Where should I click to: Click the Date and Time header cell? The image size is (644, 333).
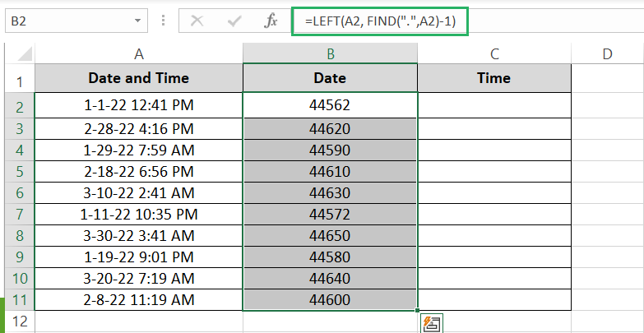pos(139,79)
